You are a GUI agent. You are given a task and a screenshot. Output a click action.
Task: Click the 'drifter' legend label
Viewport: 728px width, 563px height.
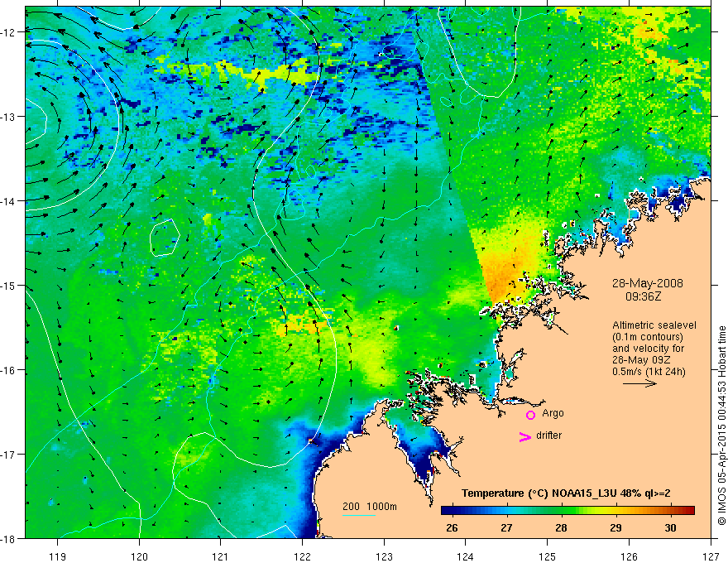point(548,435)
